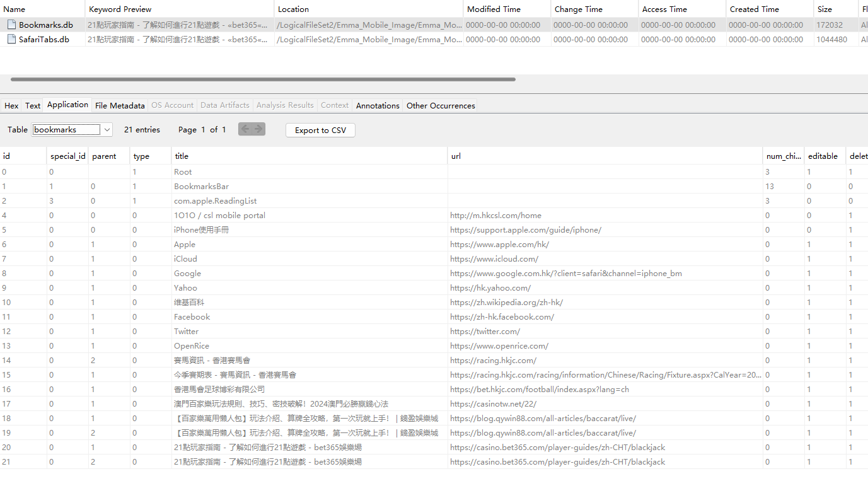Open the Other Occurrences tab
This screenshot has height=481, width=868.
tap(441, 105)
